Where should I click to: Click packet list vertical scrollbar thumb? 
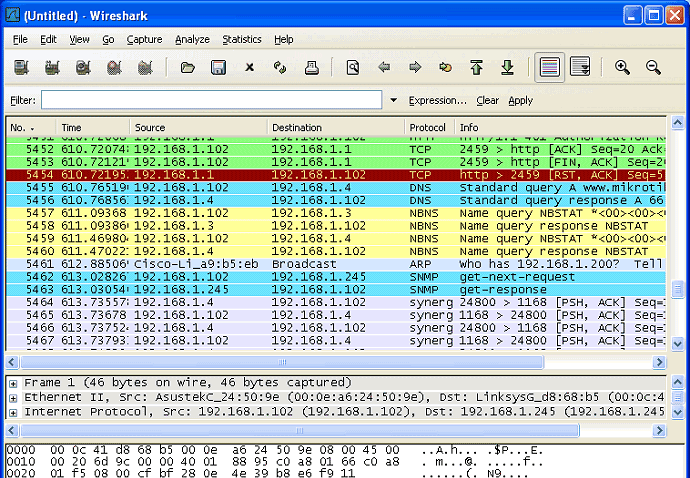click(x=678, y=289)
